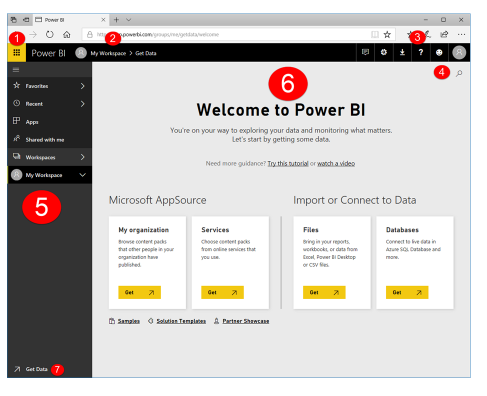Expand the Workspaces flyout arrow
This screenshot has width=487, height=396.
click(x=82, y=157)
